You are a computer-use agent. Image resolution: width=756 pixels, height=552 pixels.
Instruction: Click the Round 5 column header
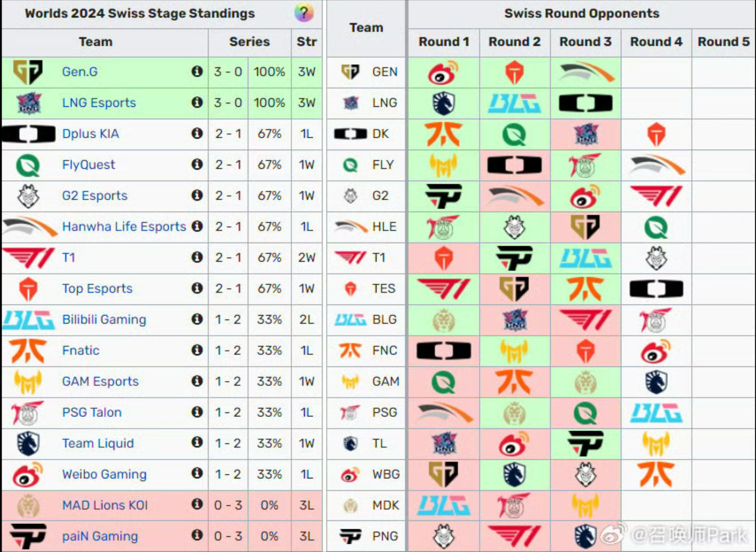click(x=723, y=42)
